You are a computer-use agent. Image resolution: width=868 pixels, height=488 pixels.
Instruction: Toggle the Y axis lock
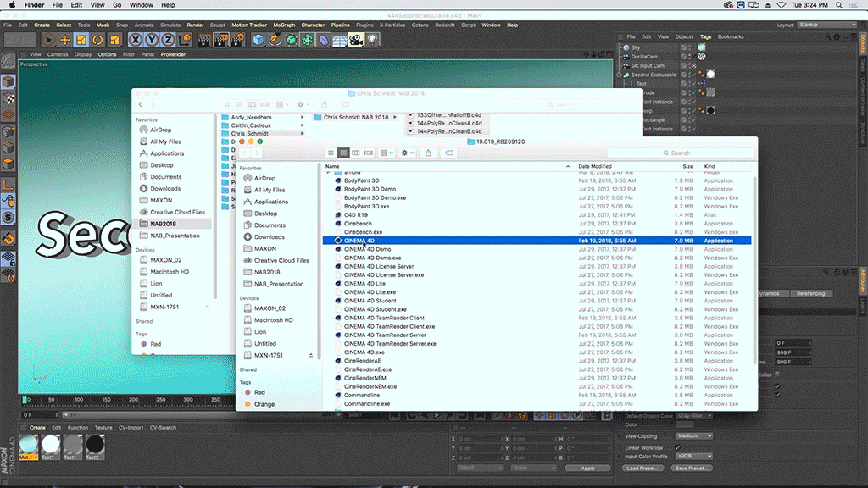[x=151, y=40]
